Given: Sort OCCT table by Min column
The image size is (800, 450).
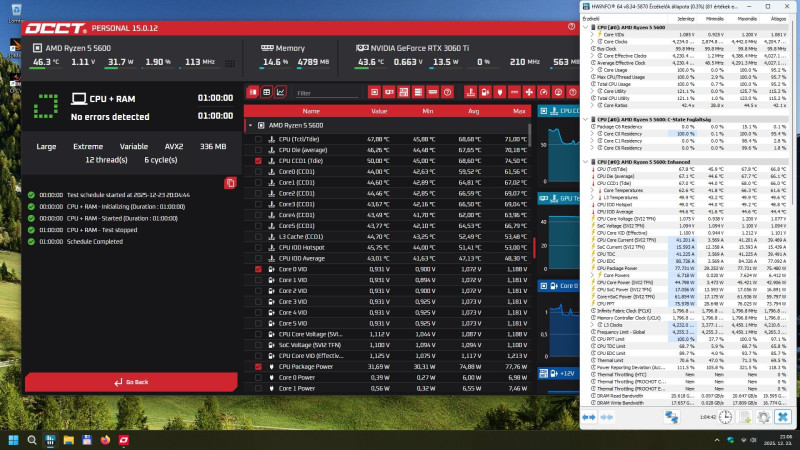Looking at the screenshot, I should pos(428,111).
